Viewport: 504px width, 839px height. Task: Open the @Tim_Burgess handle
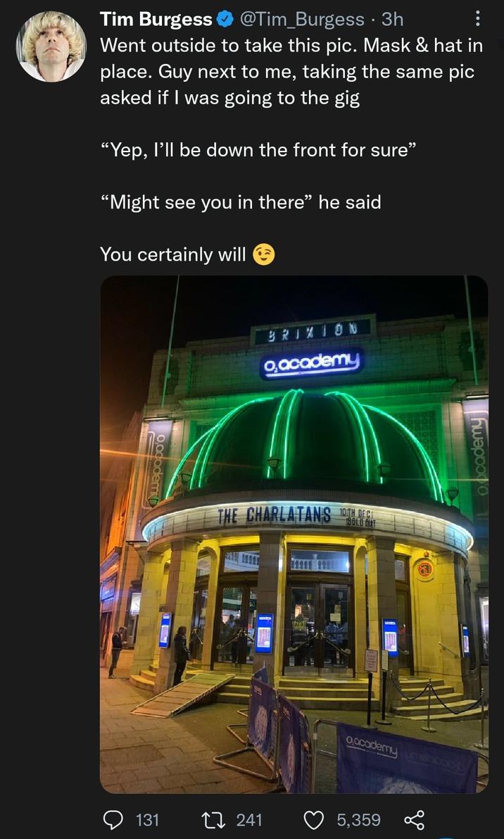(303, 20)
